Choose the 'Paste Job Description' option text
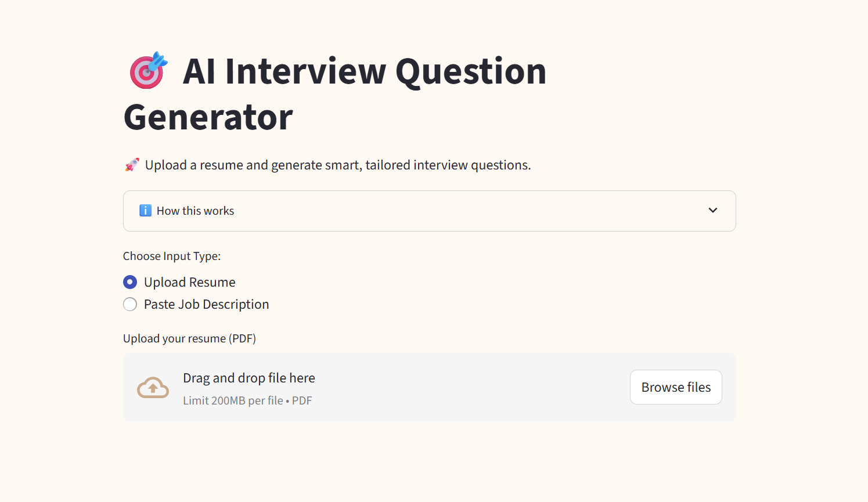 206,304
